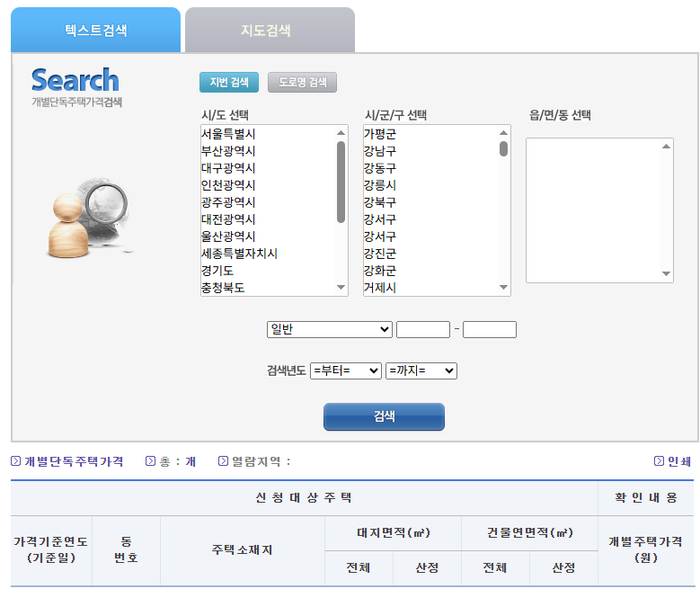Open the =부터= start year dropdown

tap(346, 370)
